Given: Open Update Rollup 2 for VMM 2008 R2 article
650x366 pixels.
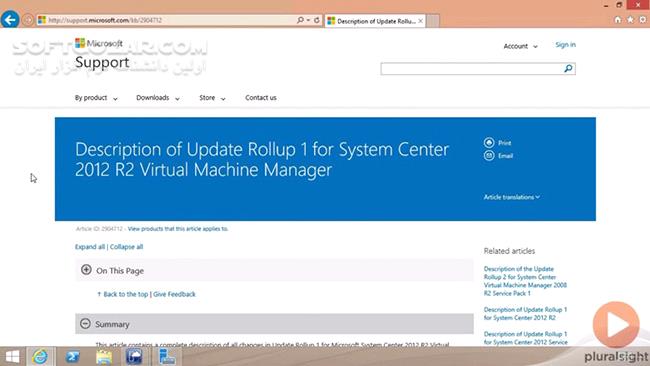Looking at the screenshot, I should tap(525, 281).
